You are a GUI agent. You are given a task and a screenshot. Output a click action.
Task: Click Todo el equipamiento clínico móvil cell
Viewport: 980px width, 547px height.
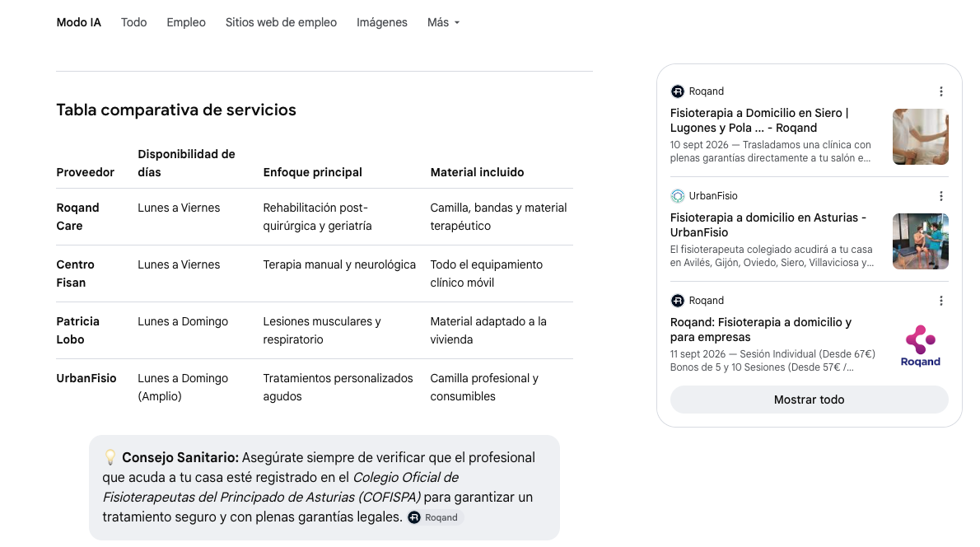tap(486, 273)
